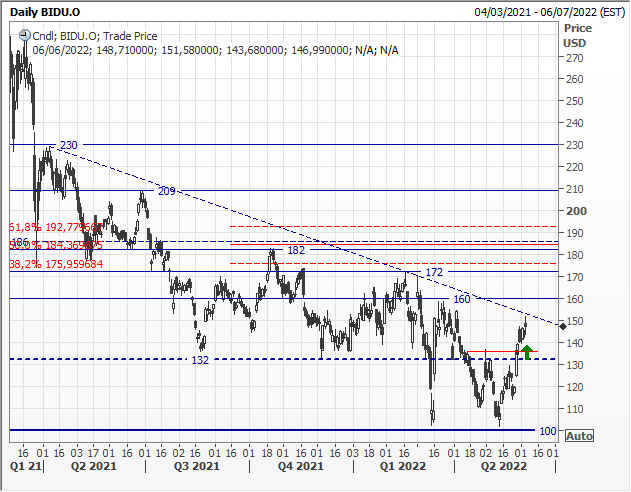Screen dimensions: 631x492
Task: Click the Price USD axis header
Action: [574, 37]
